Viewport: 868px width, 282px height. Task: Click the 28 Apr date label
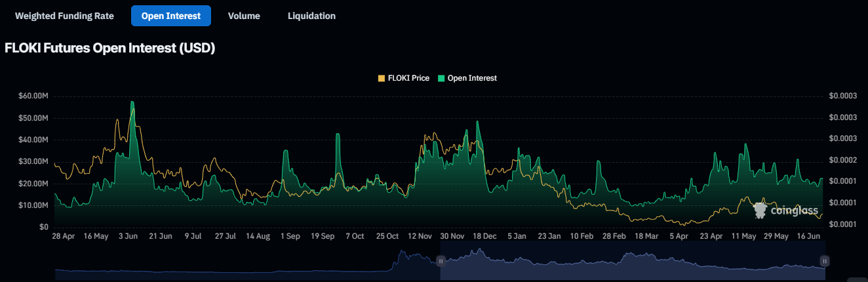(64, 236)
